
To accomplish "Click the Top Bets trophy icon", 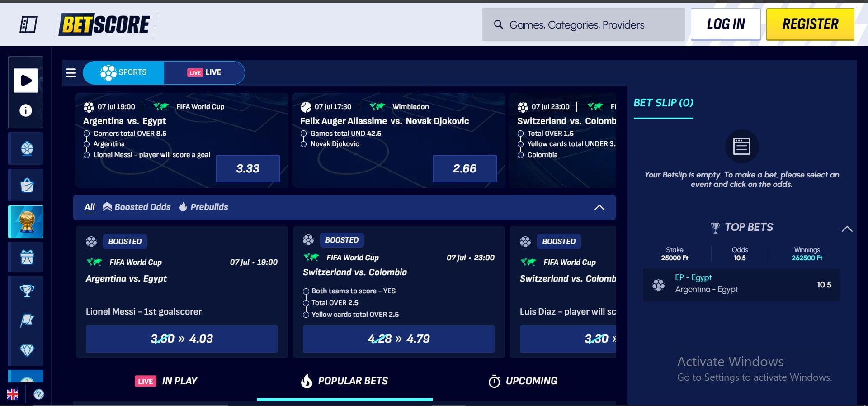I will (x=715, y=228).
